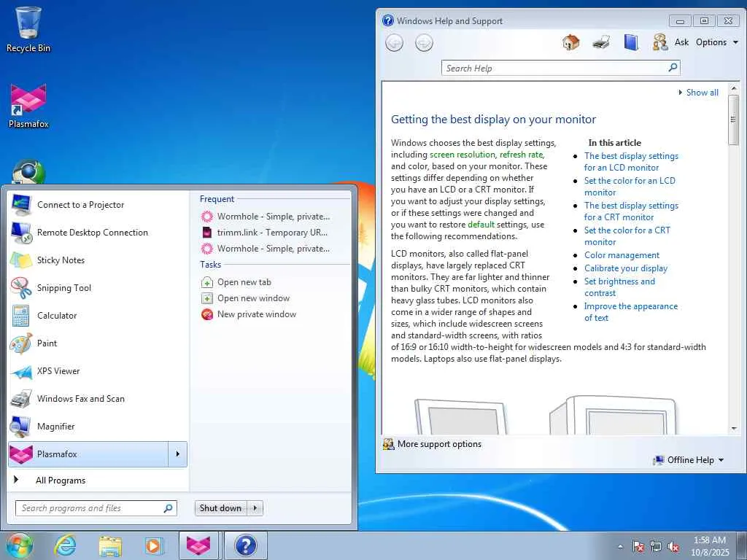
Task: Follow the refresh rate glossary link
Action: click(521, 155)
